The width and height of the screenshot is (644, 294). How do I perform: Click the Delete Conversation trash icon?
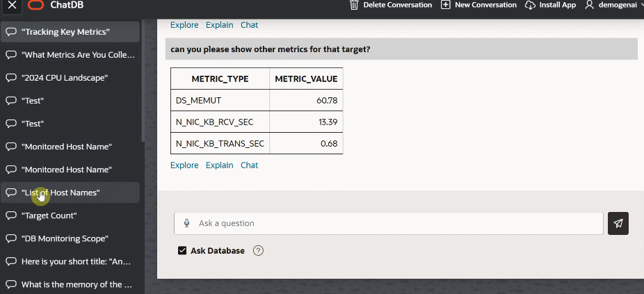pyautogui.click(x=354, y=5)
